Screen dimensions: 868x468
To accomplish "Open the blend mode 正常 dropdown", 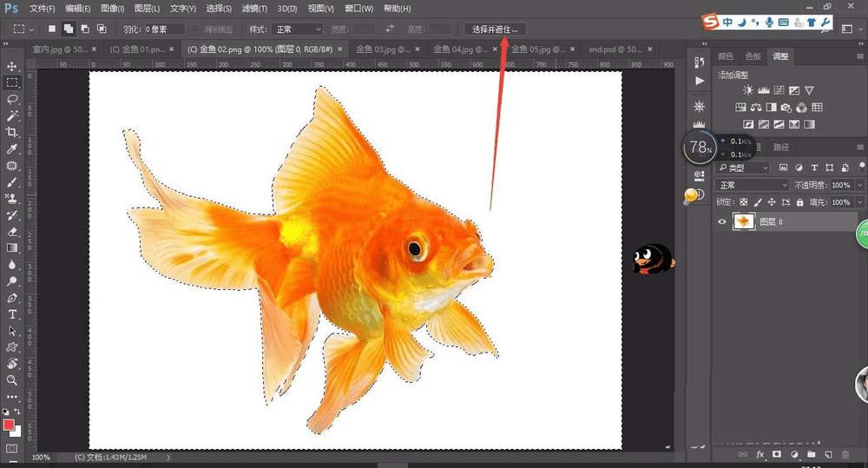I will coord(752,185).
